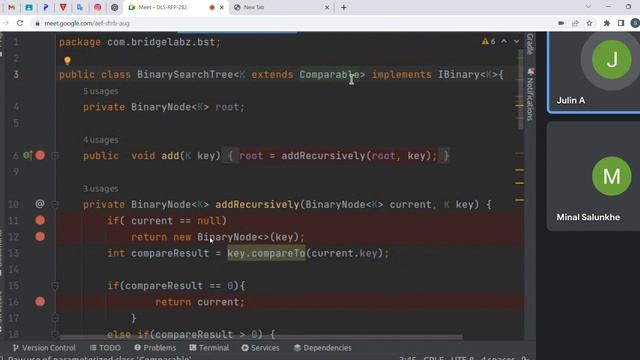640x360 pixels.
Task: Toggle the breakpoint on line 6
Action: 40,155
